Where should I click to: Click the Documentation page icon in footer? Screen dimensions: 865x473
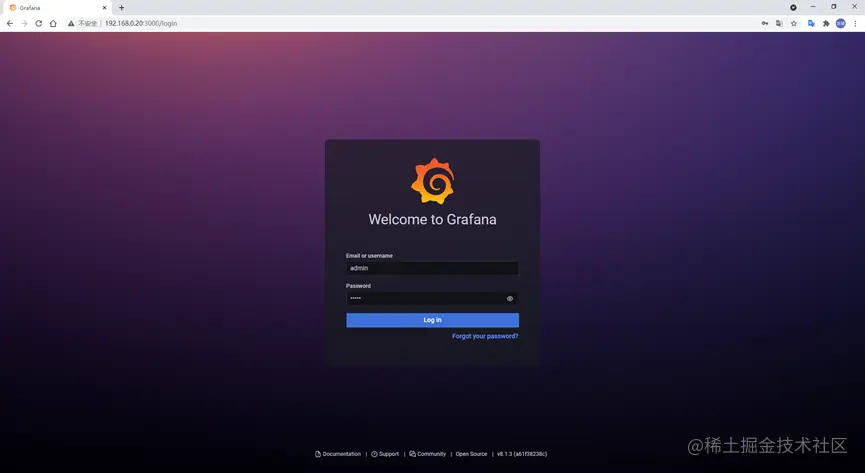click(x=318, y=454)
